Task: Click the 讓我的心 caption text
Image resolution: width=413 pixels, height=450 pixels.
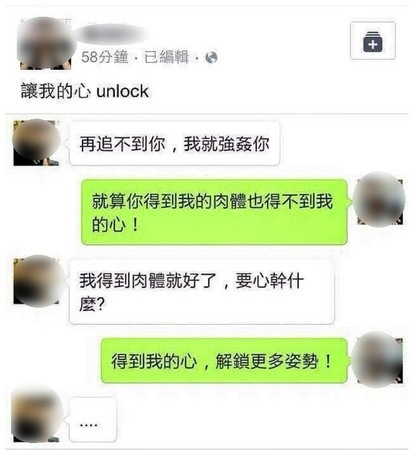Action: point(56,91)
